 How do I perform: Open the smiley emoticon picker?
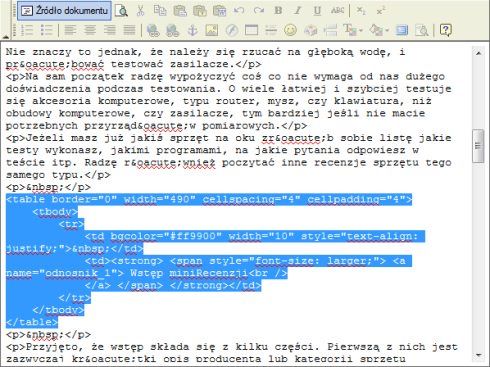[x=291, y=30]
